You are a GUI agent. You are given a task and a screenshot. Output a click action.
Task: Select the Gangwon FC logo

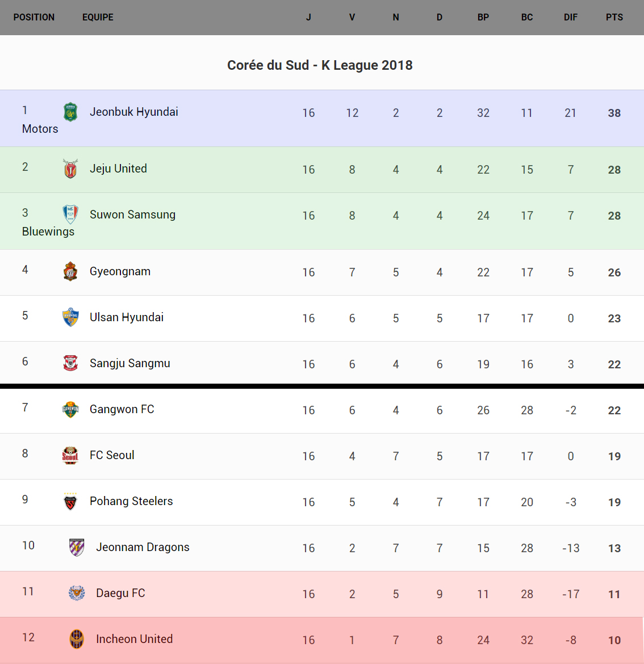[x=70, y=409]
